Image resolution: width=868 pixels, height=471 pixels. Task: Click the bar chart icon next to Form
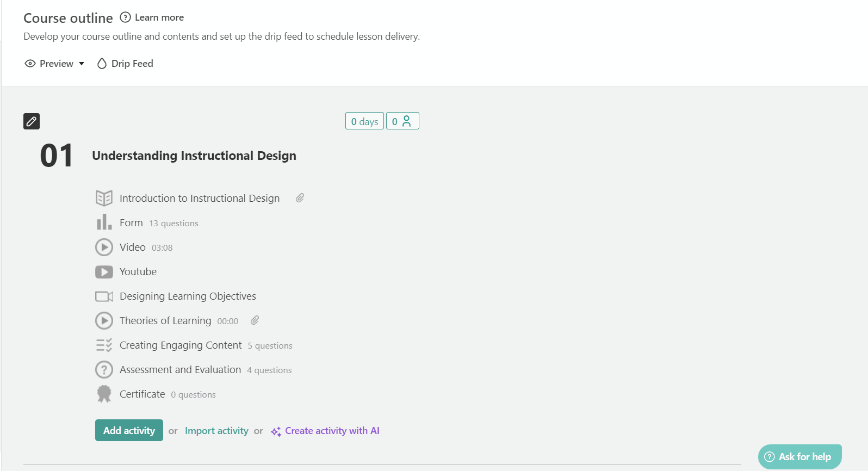pyautogui.click(x=104, y=222)
